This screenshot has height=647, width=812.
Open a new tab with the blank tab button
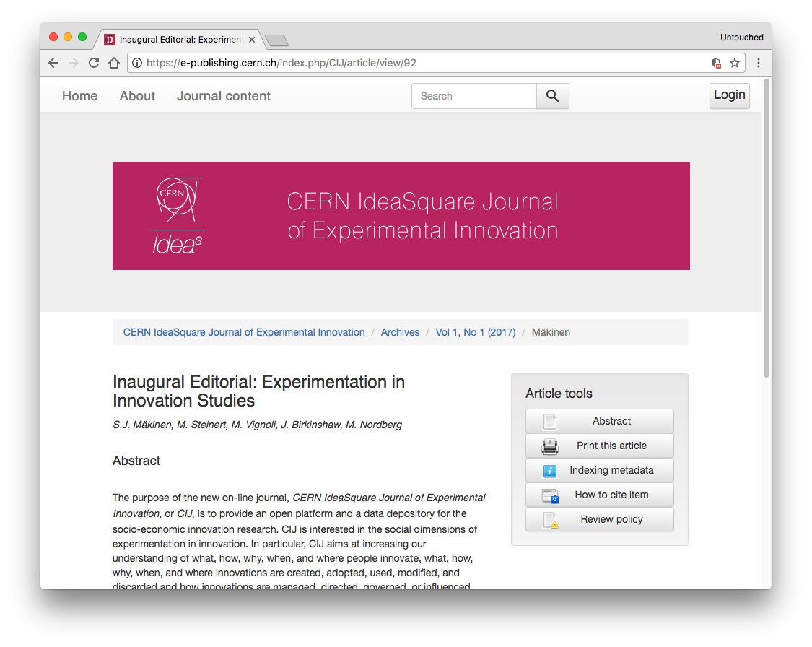click(276, 40)
